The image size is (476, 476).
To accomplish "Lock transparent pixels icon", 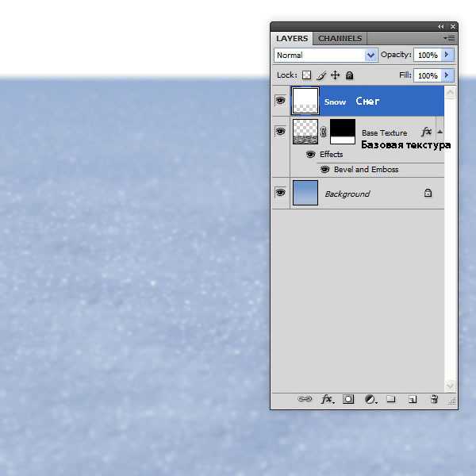I will 306,75.
